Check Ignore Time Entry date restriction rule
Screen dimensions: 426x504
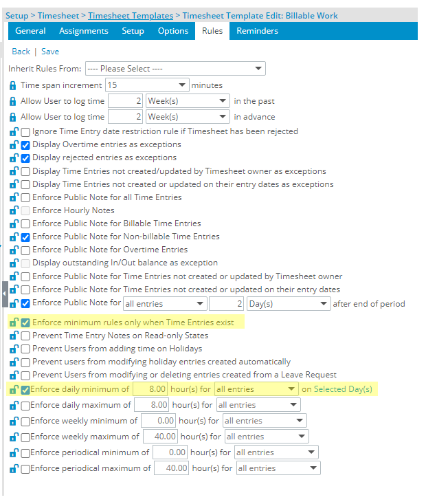25,132
